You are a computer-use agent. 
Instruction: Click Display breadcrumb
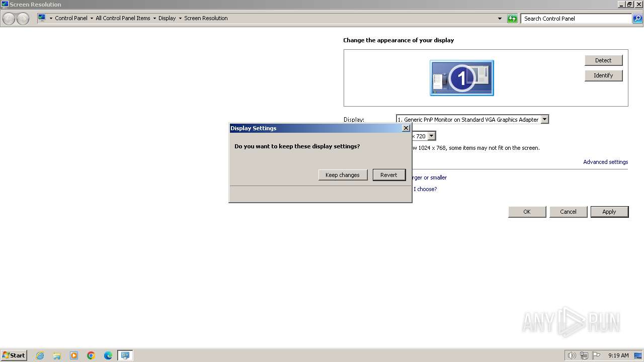point(167,18)
